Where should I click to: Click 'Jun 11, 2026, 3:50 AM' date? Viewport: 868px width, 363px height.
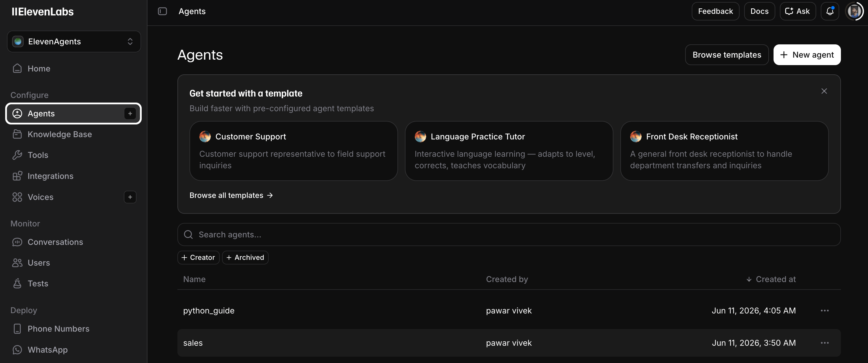(x=754, y=343)
